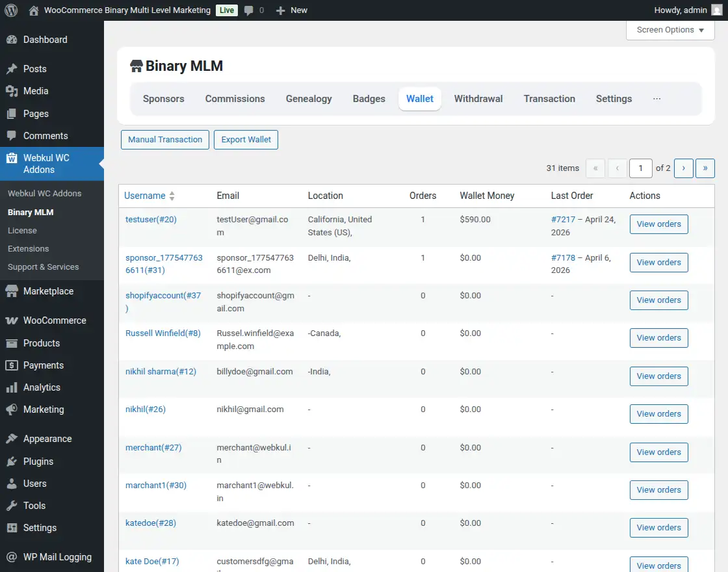Open the Binary MLM Settings tab
The height and width of the screenshot is (572, 728).
click(x=614, y=99)
